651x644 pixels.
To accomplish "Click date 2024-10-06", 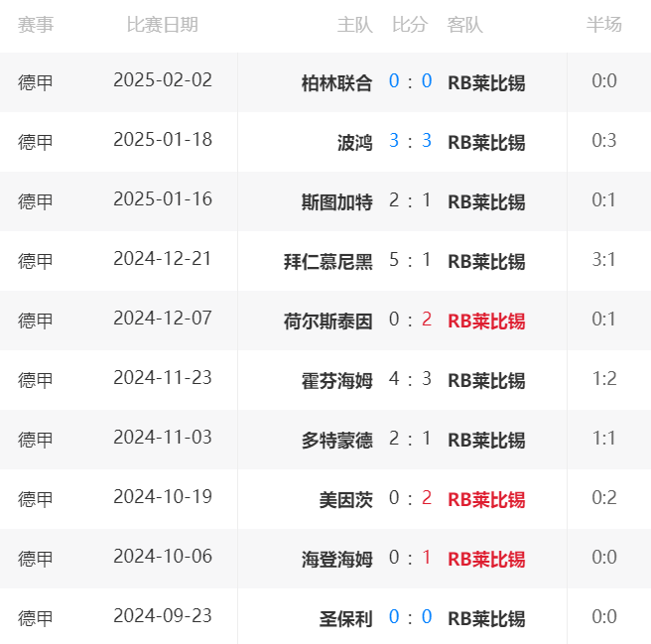I will (163, 557).
